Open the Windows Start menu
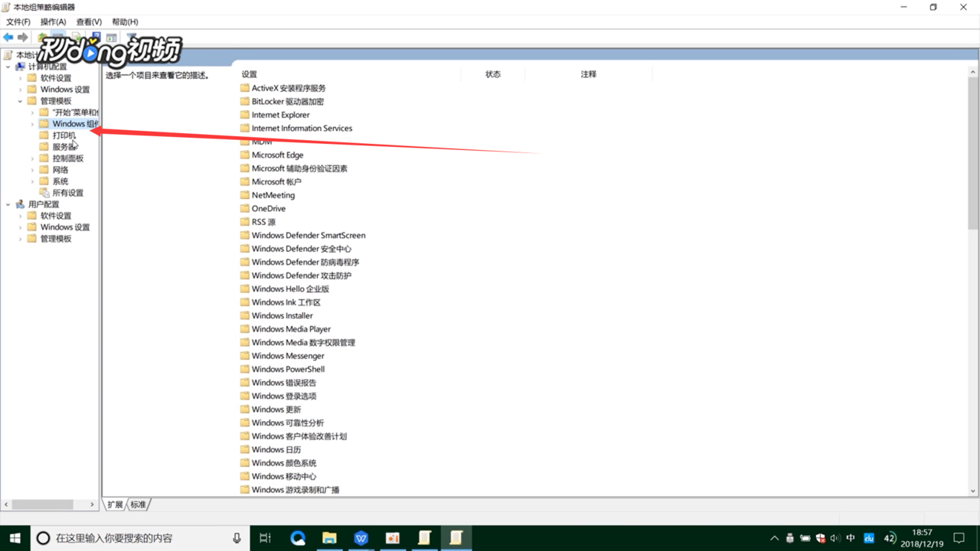Image resolution: width=980 pixels, height=551 pixels. [x=15, y=538]
